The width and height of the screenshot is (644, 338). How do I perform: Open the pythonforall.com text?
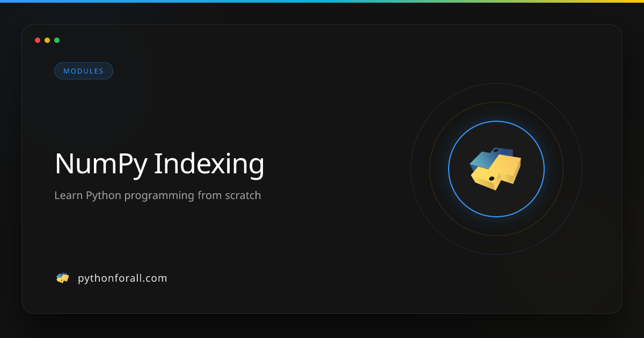pyautogui.click(x=122, y=278)
